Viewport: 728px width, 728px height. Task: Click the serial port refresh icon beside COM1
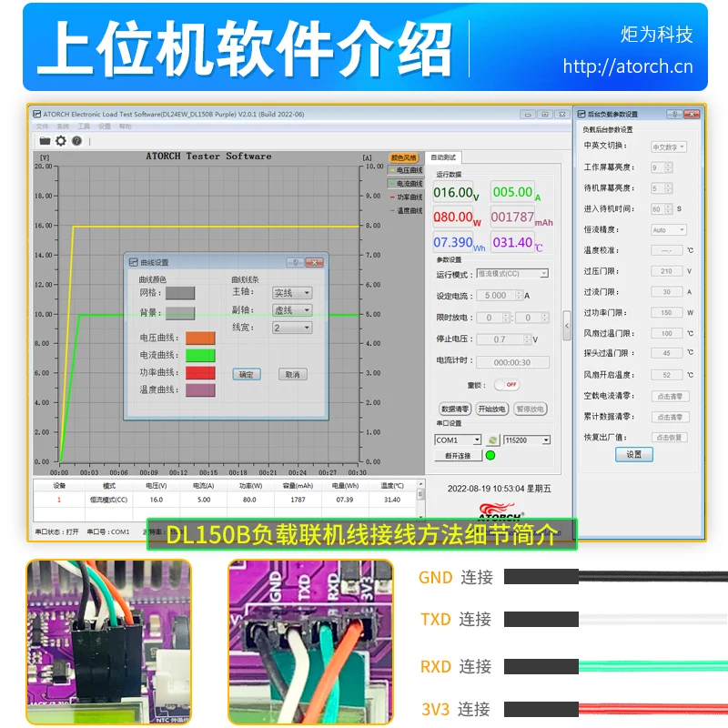pos(493,440)
